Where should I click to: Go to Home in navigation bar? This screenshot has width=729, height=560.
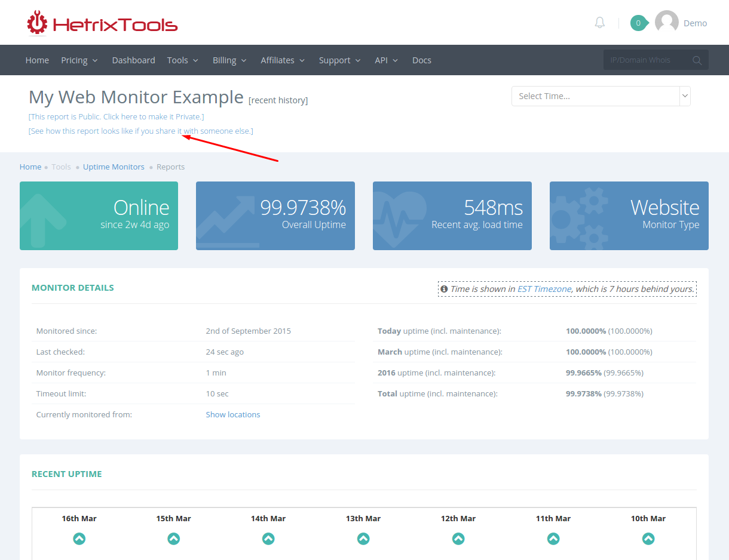coord(37,60)
